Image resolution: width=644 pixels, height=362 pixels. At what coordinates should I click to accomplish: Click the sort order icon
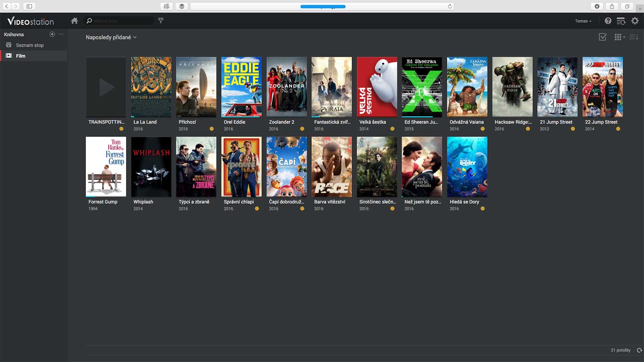click(x=633, y=37)
